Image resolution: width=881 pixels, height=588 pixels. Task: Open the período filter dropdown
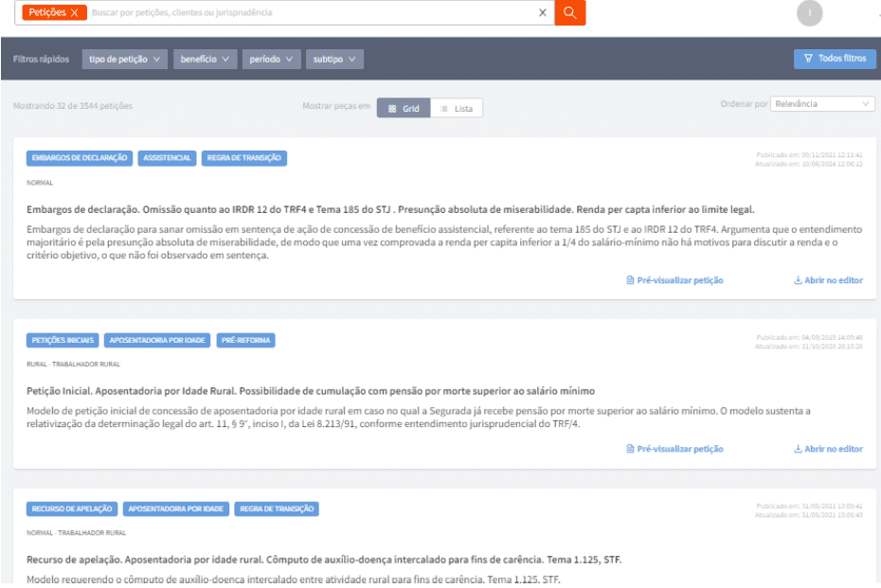point(271,59)
